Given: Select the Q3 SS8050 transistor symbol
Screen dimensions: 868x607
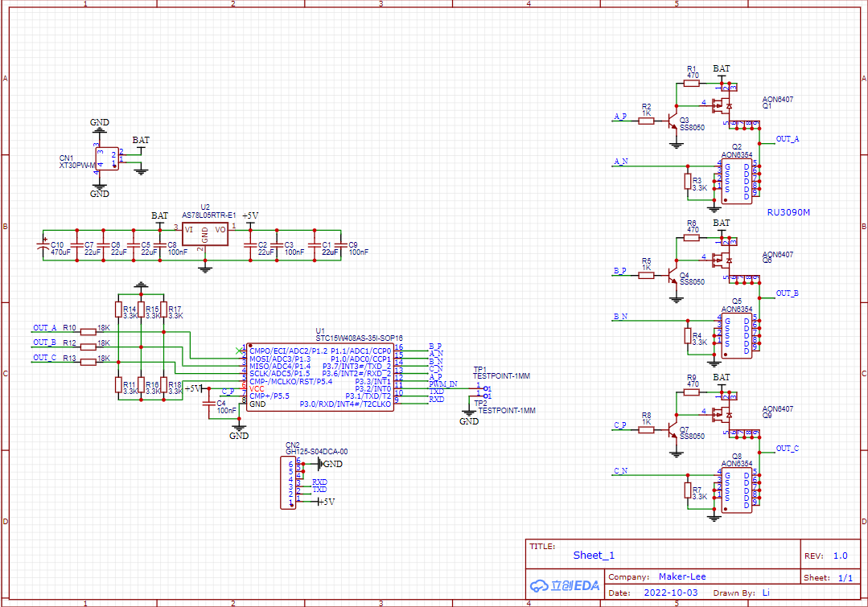Looking at the screenshot, I should click(x=673, y=121).
